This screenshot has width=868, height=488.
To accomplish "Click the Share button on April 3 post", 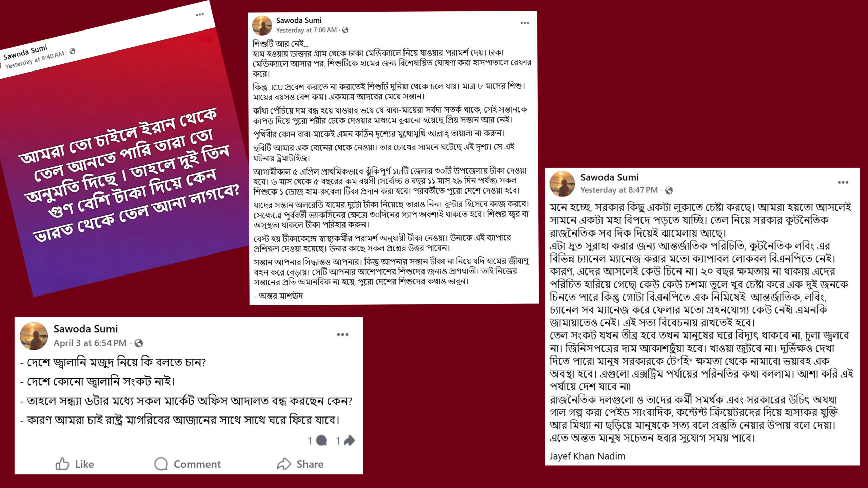I will pos(300,464).
